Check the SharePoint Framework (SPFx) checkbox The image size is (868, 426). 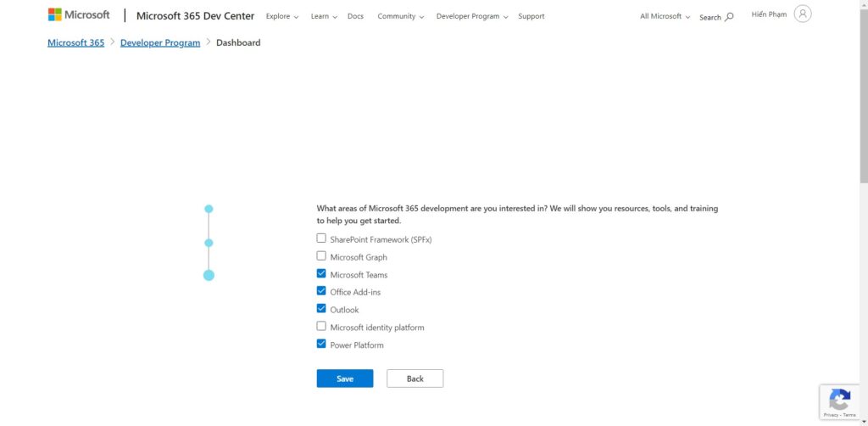321,238
